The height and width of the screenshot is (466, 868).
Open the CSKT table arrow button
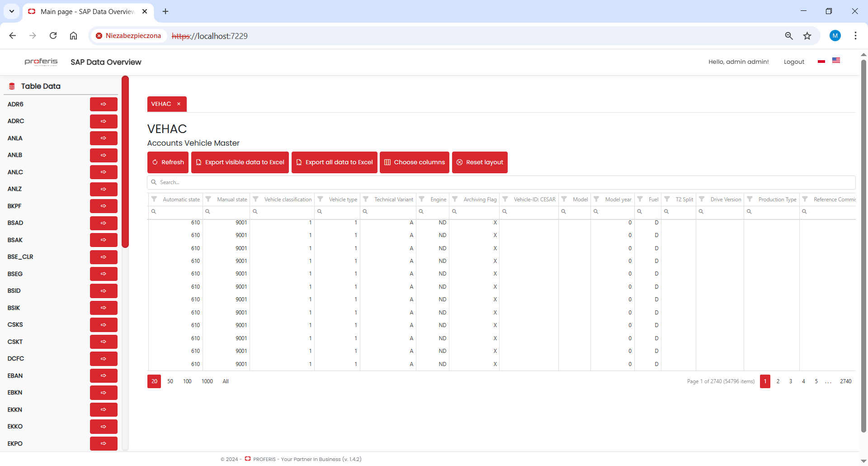tap(104, 342)
